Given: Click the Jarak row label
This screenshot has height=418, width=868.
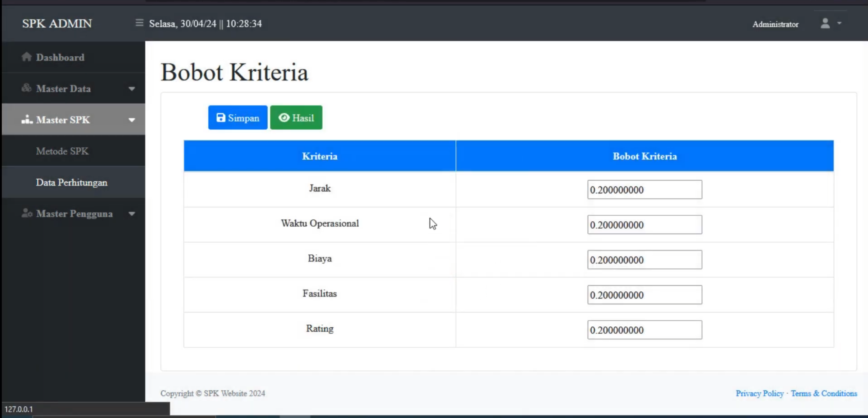Looking at the screenshot, I should [320, 188].
